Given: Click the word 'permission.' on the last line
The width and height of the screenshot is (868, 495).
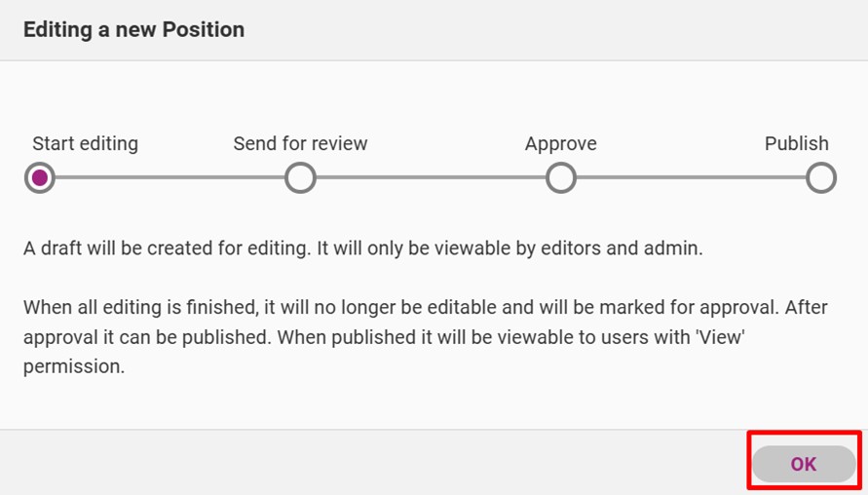Looking at the screenshot, I should (x=74, y=367).
